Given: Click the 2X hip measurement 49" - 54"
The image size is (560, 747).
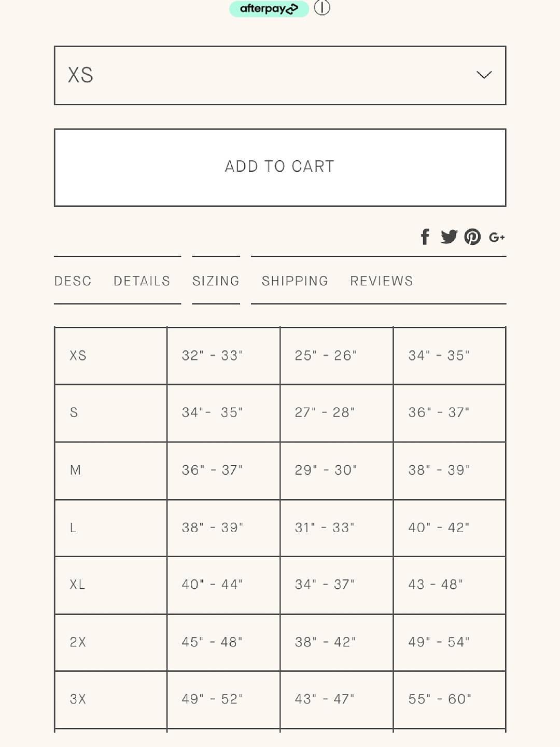Looking at the screenshot, I should click(439, 642).
